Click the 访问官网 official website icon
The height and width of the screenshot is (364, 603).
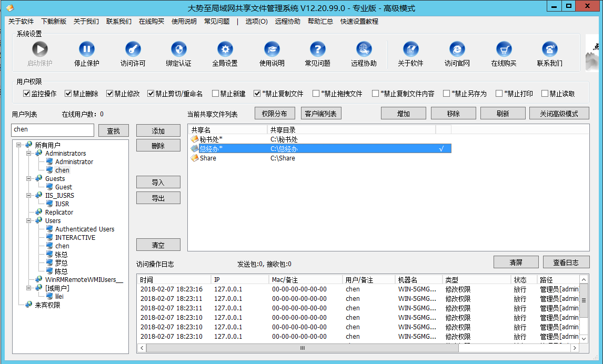(456, 49)
